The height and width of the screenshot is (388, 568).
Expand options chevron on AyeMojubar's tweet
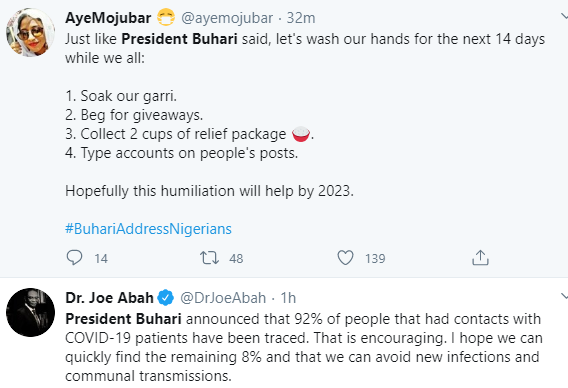coord(564,16)
